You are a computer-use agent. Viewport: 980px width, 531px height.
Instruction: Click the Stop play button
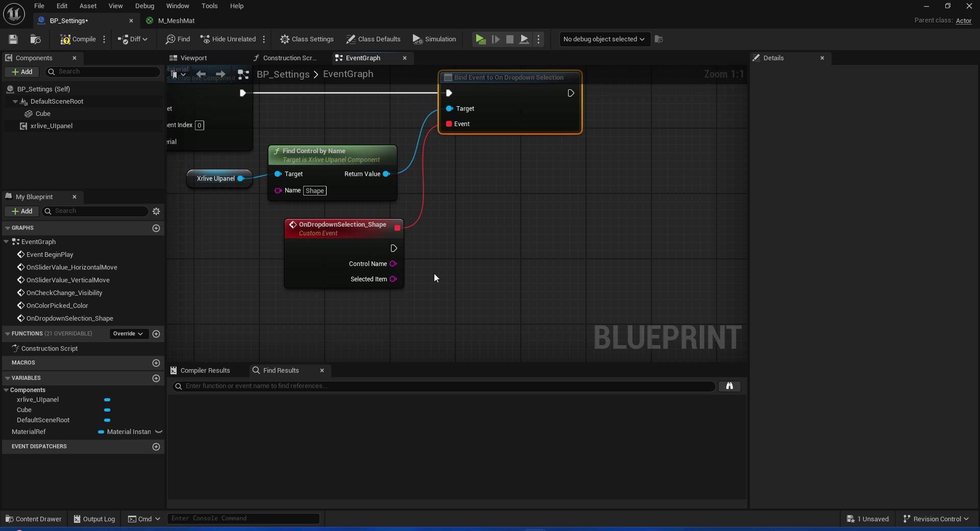(509, 39)
